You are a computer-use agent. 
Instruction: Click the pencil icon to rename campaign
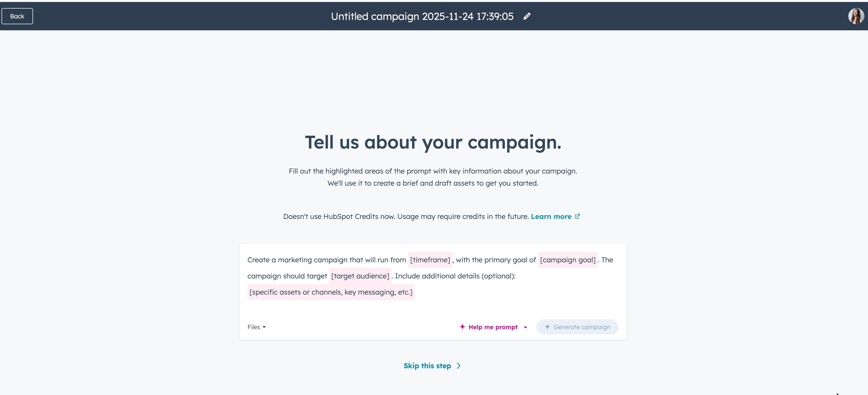[527, 16]
